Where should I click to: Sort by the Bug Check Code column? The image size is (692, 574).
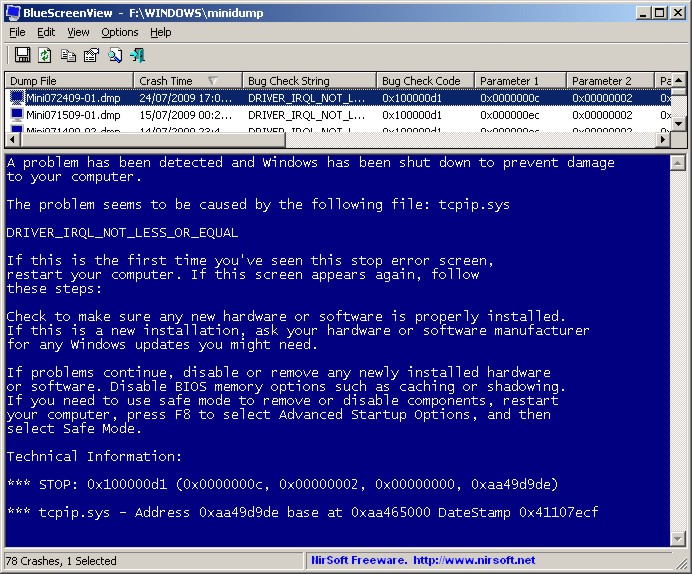tap(425, 81)
